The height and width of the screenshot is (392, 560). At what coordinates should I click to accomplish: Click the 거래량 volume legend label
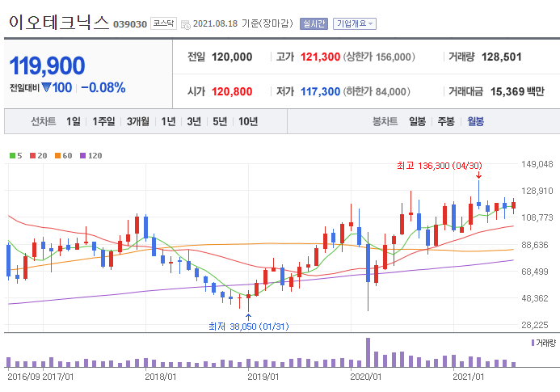[545, 343]
